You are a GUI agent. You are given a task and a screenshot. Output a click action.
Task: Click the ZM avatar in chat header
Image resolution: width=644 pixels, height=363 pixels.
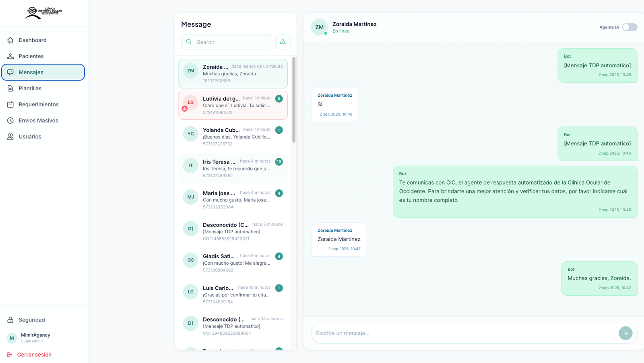point(319,27)
